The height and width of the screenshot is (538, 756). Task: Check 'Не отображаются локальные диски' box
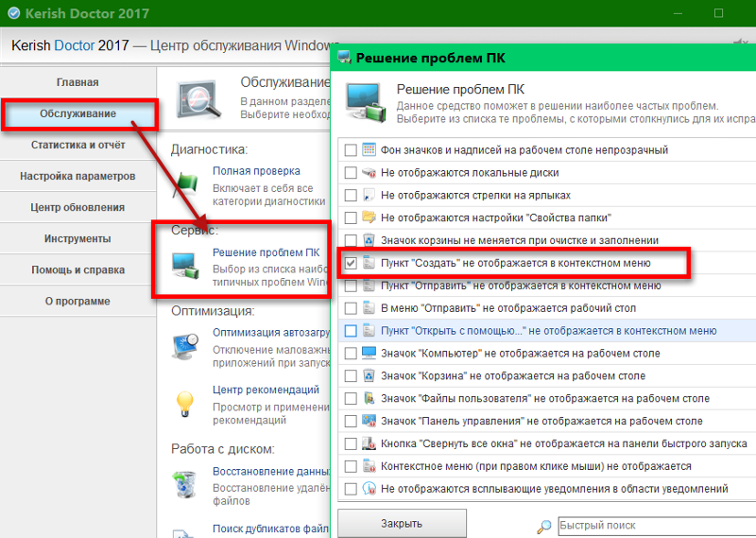coord(351,173)
